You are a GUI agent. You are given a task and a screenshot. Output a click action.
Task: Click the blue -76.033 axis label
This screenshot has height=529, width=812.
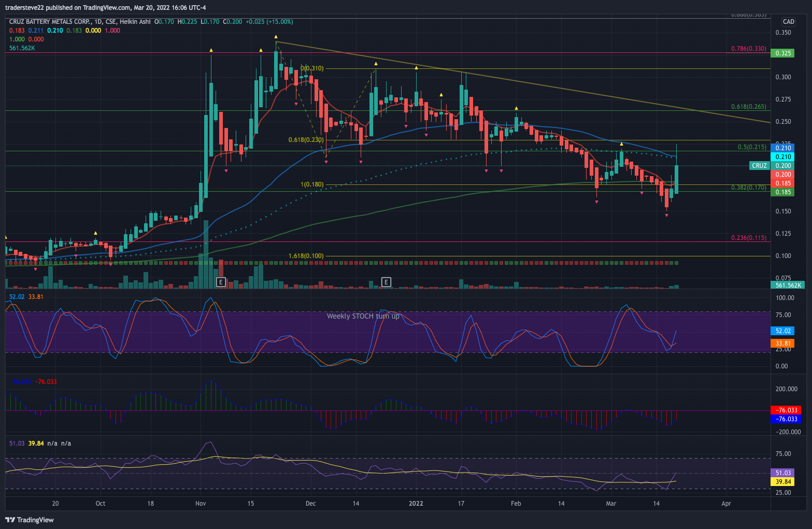pos(786,419)
